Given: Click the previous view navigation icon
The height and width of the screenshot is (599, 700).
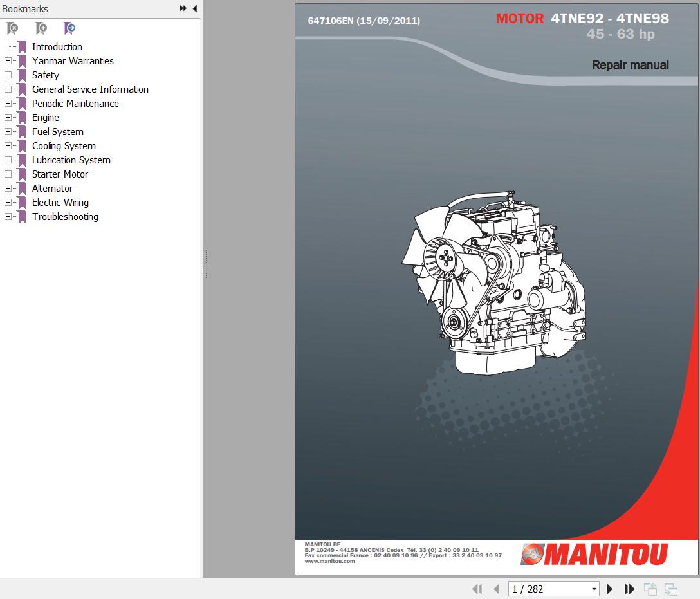Looking at the screenshot, I should (x=650, y=589).
